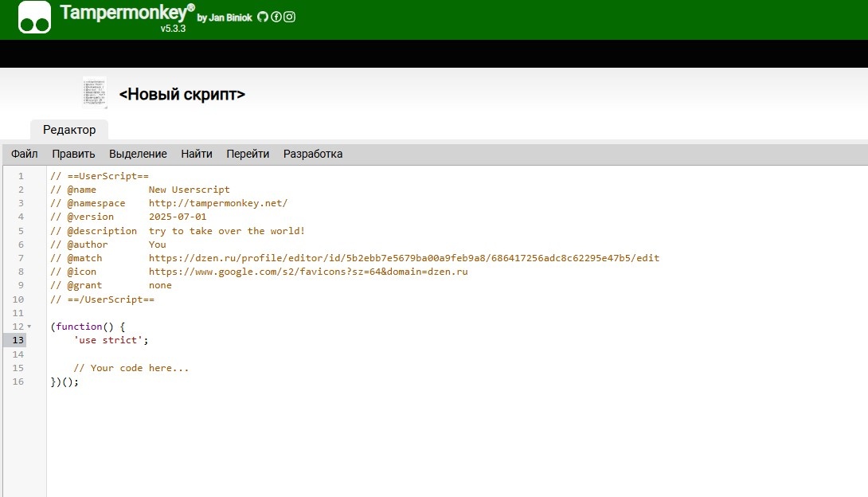Click the <Новый скрипт> script title
Screen dimensions: 868x497
182,94
